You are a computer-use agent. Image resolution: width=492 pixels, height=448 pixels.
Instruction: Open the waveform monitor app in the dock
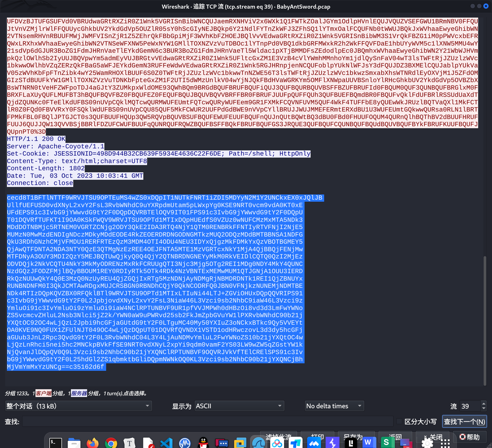pyautogui.click(x=185, y=443)
